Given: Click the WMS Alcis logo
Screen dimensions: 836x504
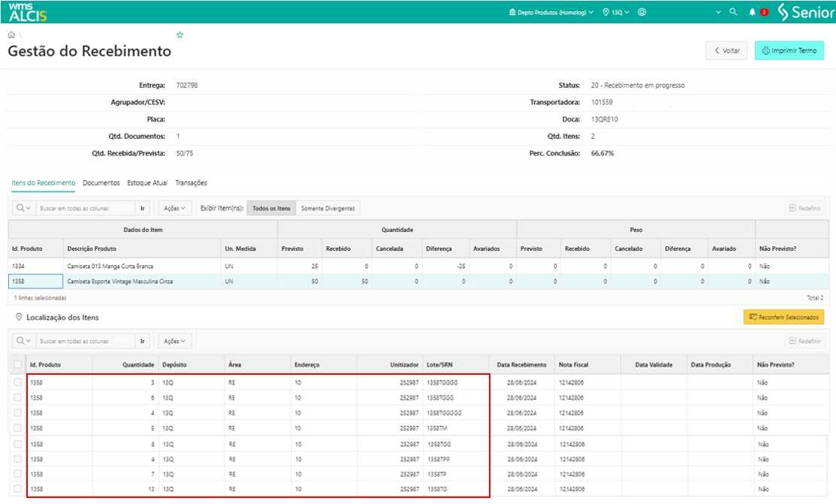Looking at the screenshot, I should [28, 11].
